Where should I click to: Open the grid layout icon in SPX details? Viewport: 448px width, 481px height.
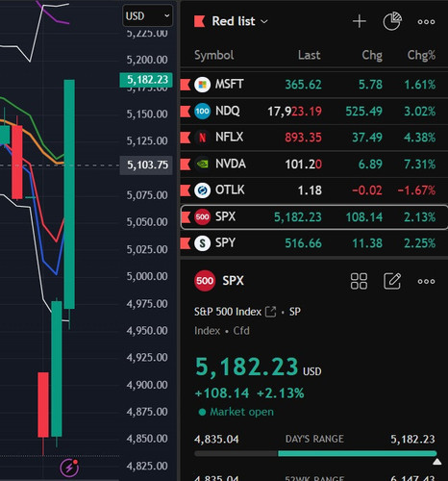[359, 281]
